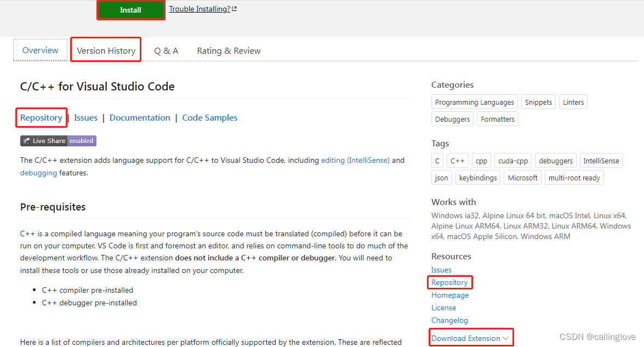
Task: Select the cuda-cpp tag
Action: 513,161
